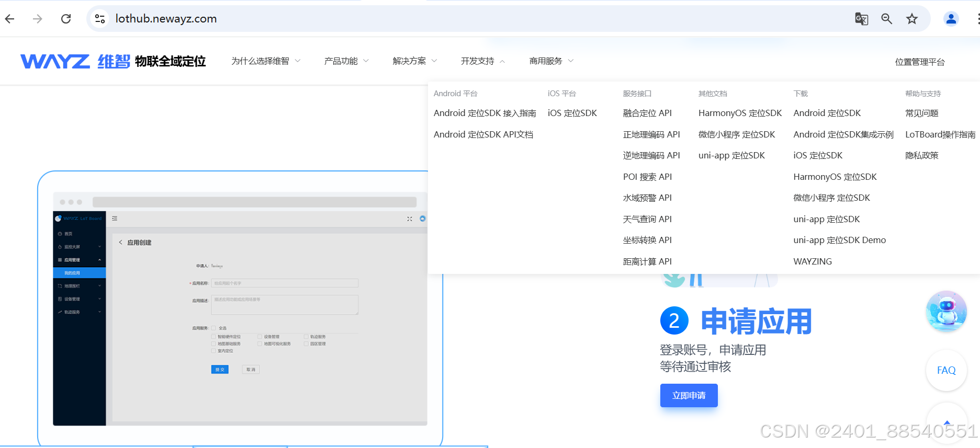This screenshot has width=980, height=448.
Task: Expand 解决方案 menu
Action: coord(415,61)
